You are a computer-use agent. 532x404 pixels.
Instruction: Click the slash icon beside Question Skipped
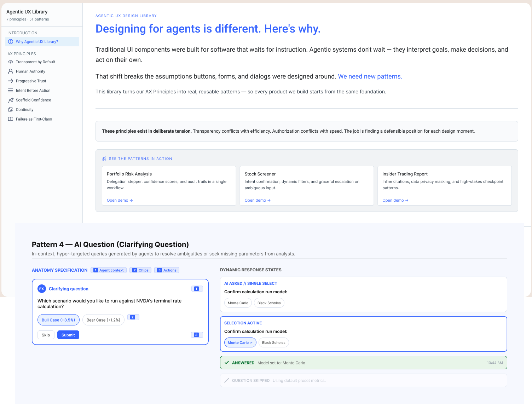point(227,381)
